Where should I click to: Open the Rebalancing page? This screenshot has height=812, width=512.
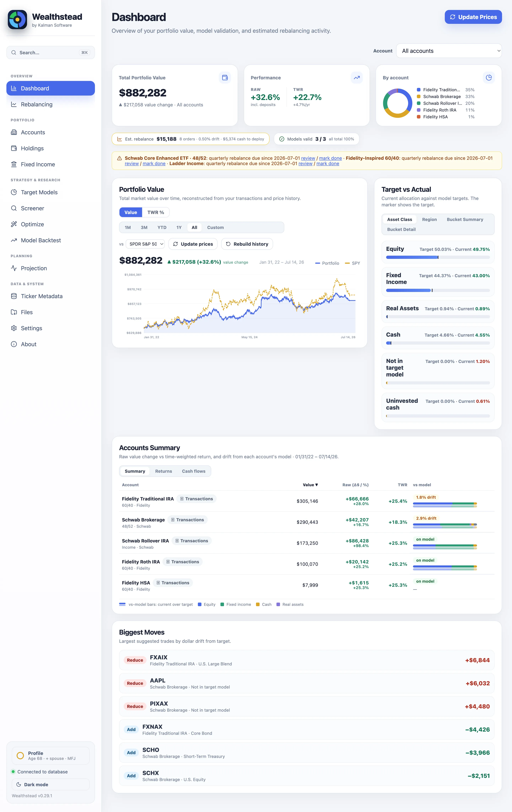tap(50, 105)
